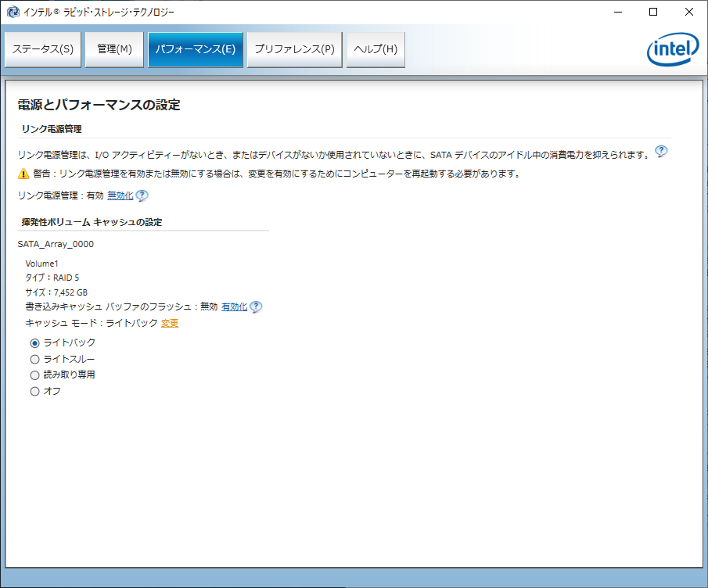
Task: Open help icon next to 無効化 link
Action: point(142,195)
